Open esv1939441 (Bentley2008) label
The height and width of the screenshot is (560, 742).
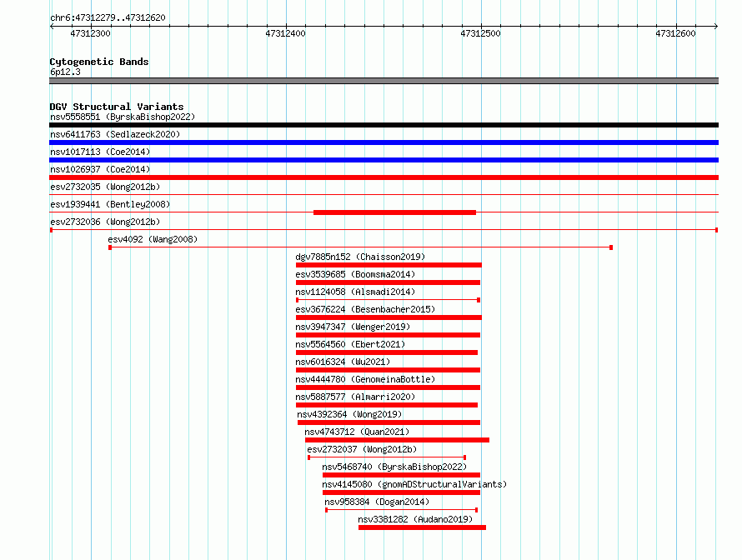point(110,204)
